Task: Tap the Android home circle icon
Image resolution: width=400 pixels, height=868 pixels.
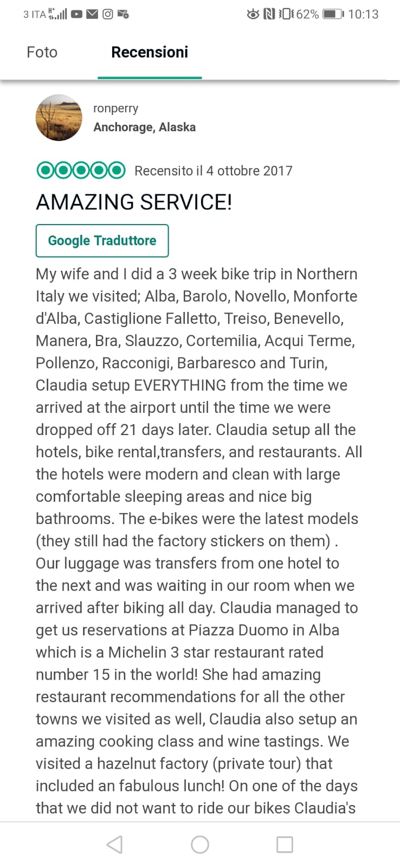Action: (200, 844)
